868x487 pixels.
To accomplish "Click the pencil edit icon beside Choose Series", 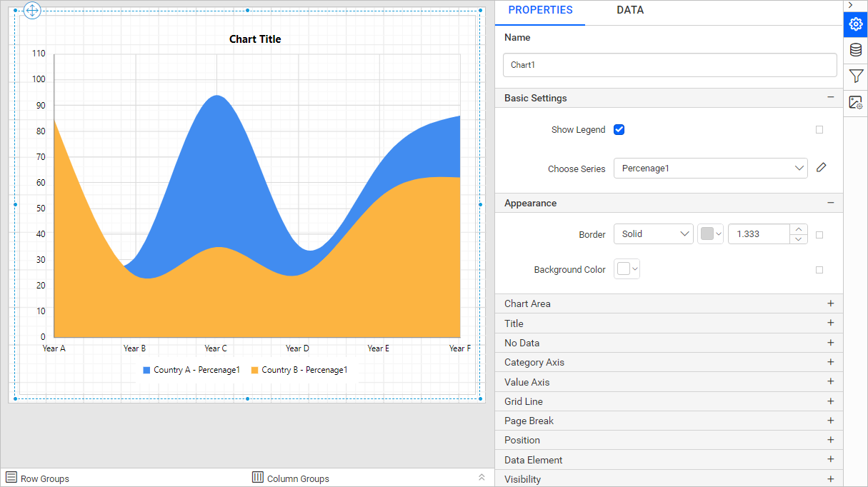I will (x=822, y=168).
